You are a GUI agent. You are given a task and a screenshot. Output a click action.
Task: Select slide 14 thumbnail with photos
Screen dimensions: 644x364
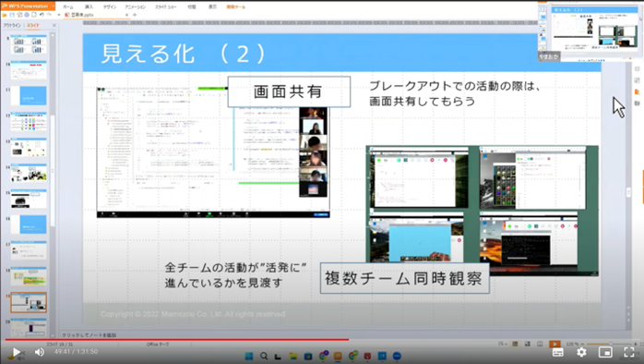click(29, 173)
